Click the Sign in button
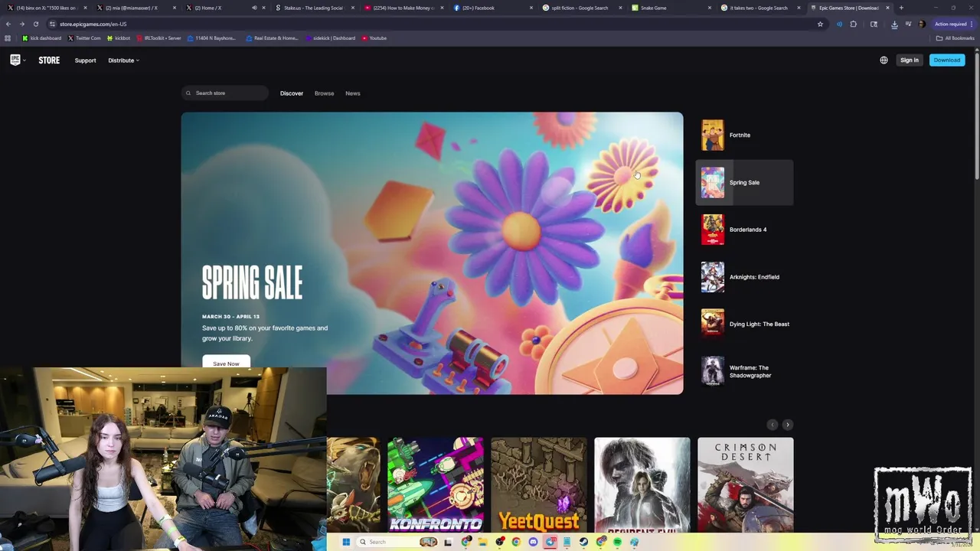The width and height of the screenshot is (980, 551). [910, 60]
